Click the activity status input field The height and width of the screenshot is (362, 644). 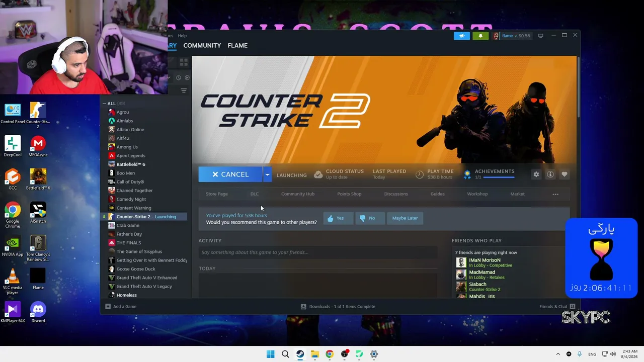[x=318, y=252]
